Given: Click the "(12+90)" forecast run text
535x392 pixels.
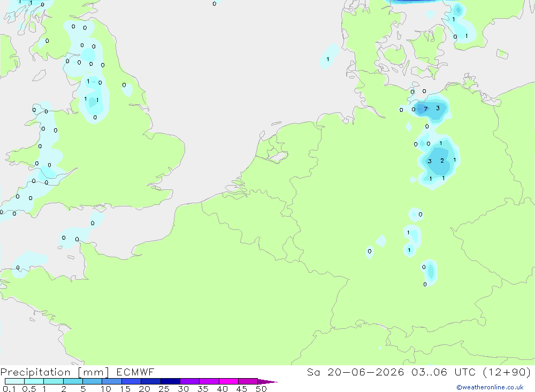Looking at the screenshot, I should (507, 372).
